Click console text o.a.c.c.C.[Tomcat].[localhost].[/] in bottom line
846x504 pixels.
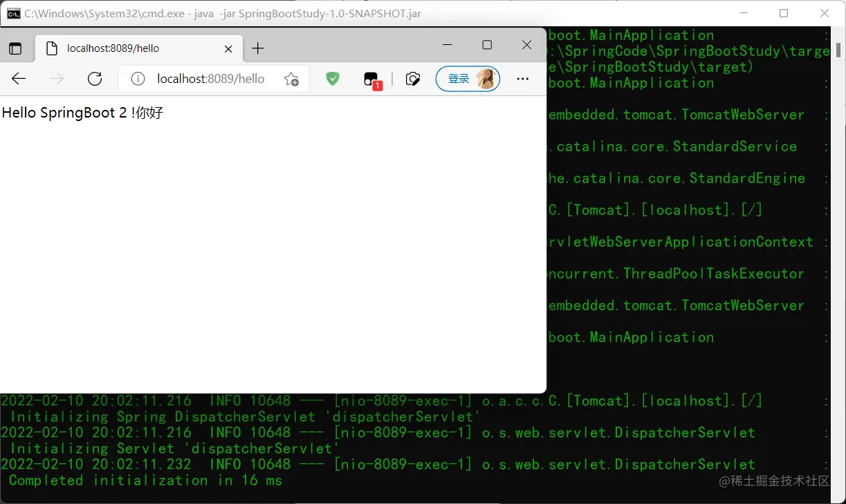point(621,401)
